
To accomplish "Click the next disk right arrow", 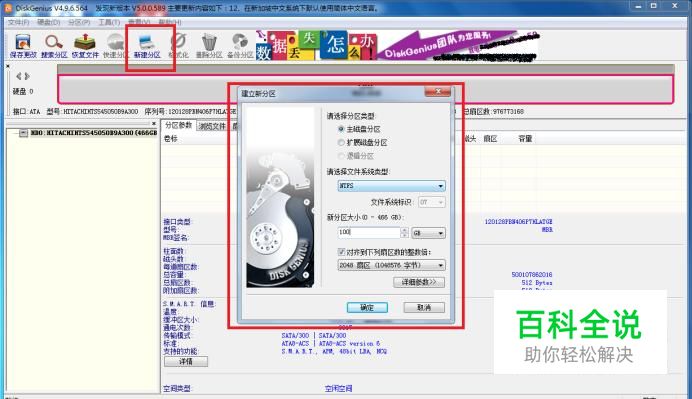I will click(27, 76).
